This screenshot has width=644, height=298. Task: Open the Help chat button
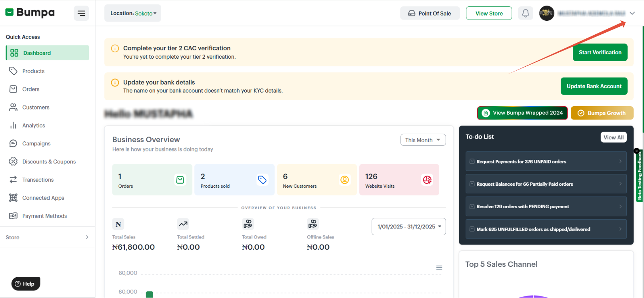click(x=26, y=284)
